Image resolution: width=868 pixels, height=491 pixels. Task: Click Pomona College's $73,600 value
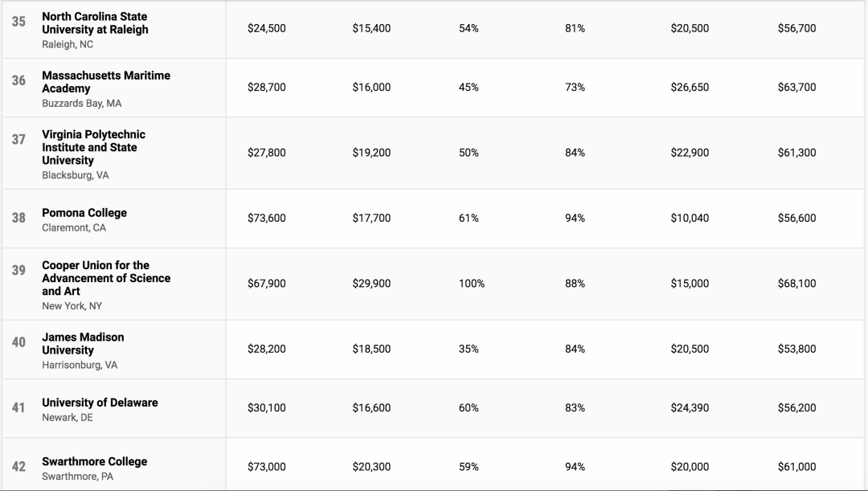266,218
